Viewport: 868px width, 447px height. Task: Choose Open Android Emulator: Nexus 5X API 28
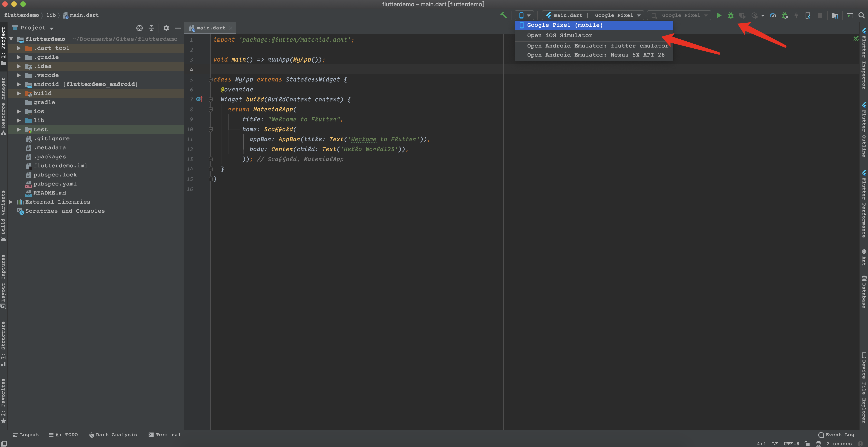coord(596,55)
